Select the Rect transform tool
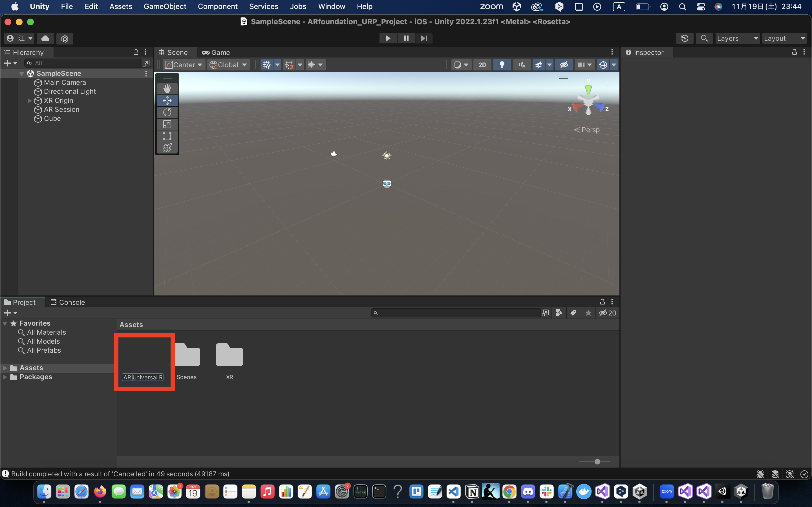This screenshot has height=507, width=812. [167, 136]
